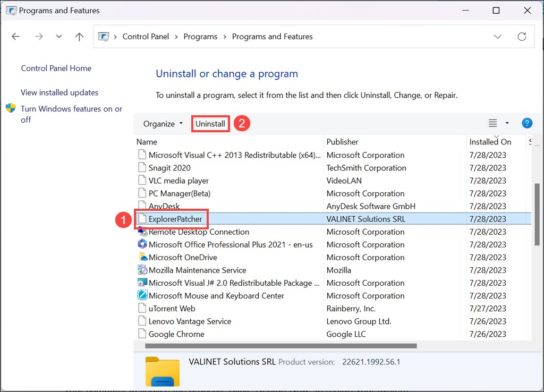Expand the view options dropdown arrow
The height and width of the screenshot is (392, 544).
point(507,123)
